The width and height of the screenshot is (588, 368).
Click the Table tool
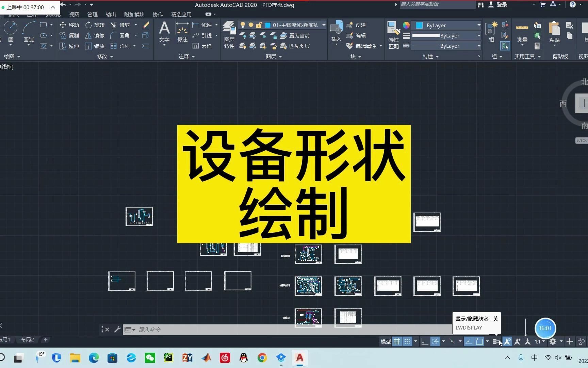[x=202, y=46]
